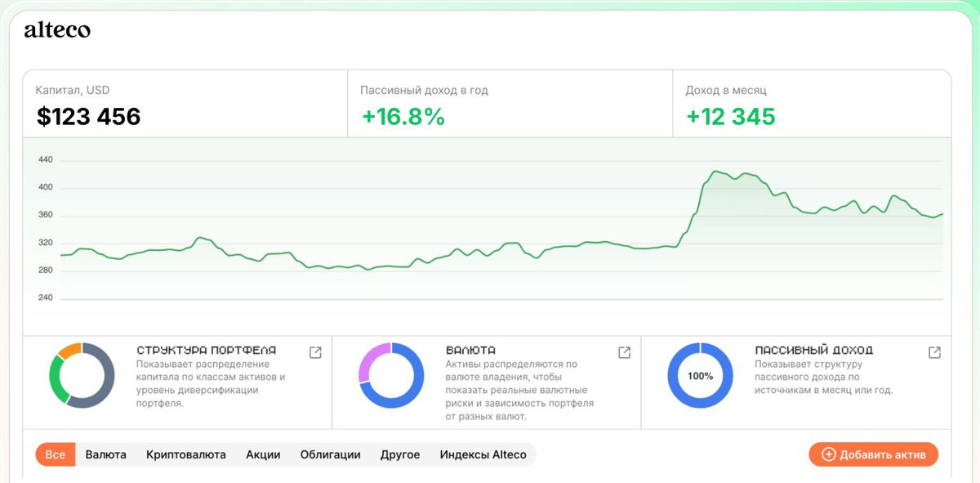Viewport: 980px width, 483px height.
Task: Click the portfolio structure donut chart
Action: (x=82, y=375)
